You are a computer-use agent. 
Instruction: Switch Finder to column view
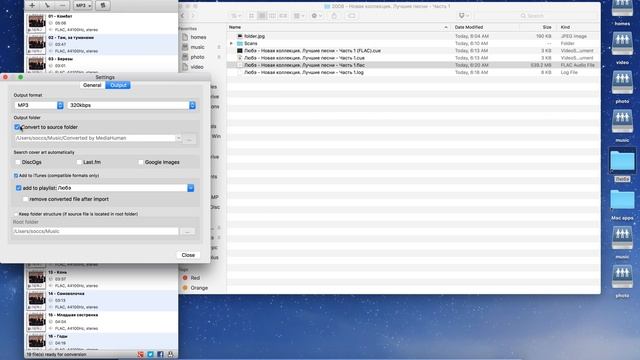click(272, 16)
